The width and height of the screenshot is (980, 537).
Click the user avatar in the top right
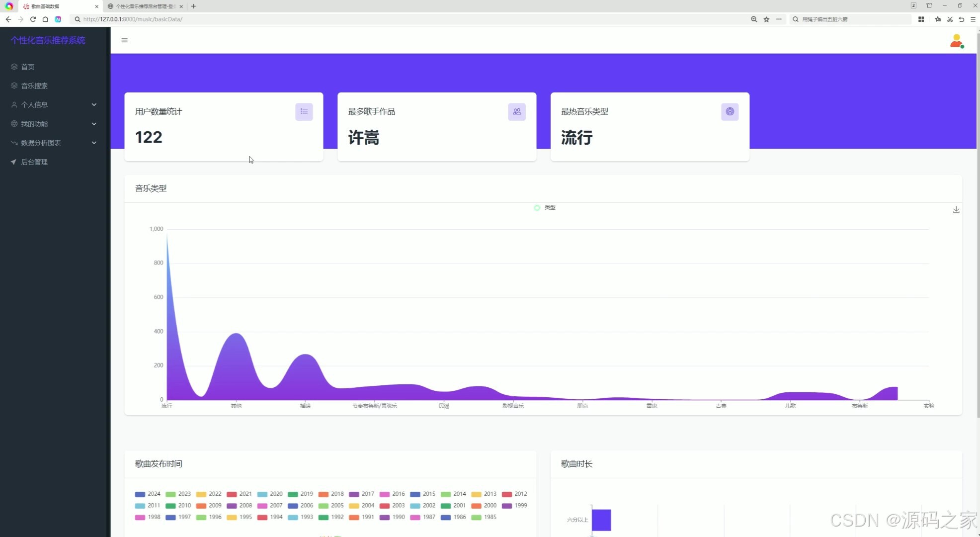pos(956,41)
